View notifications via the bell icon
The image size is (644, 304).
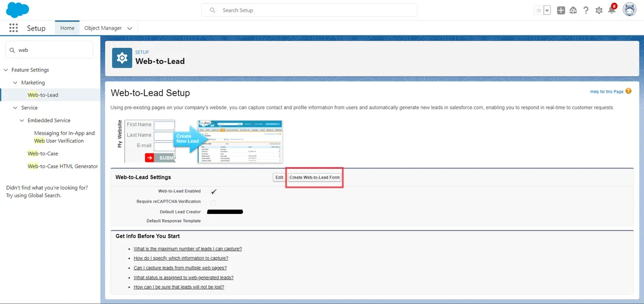(x=611, y=10)
